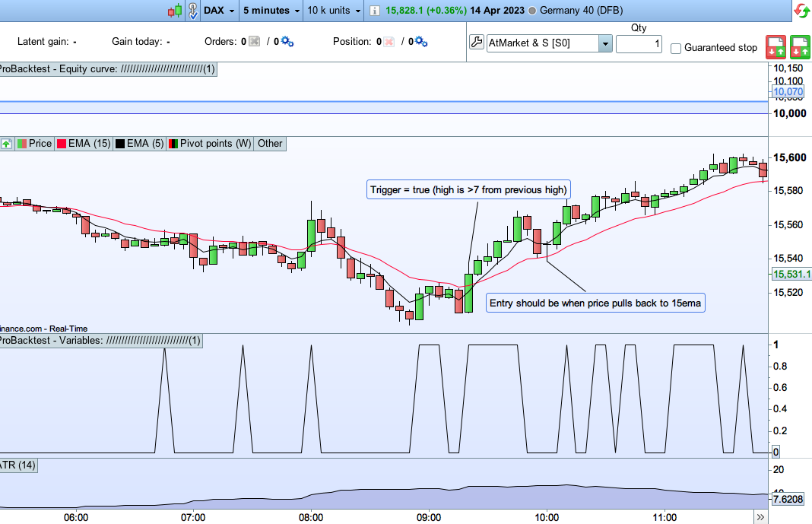Screen dimensions: 812x524
Task: Cancel orders using the grey X icon
Action: [254, 41]
